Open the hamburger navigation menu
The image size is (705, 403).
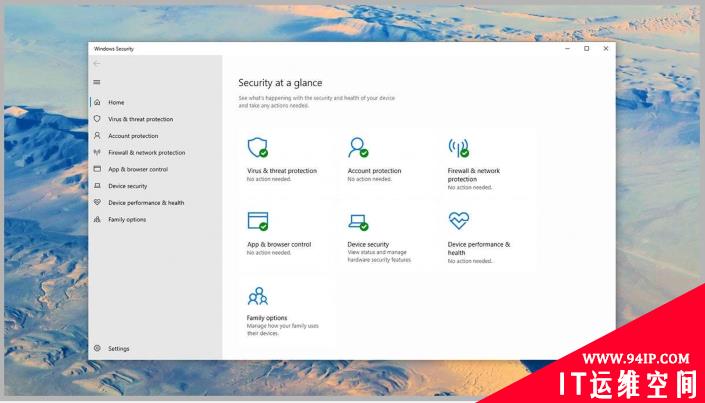click(x=97, y=82)
